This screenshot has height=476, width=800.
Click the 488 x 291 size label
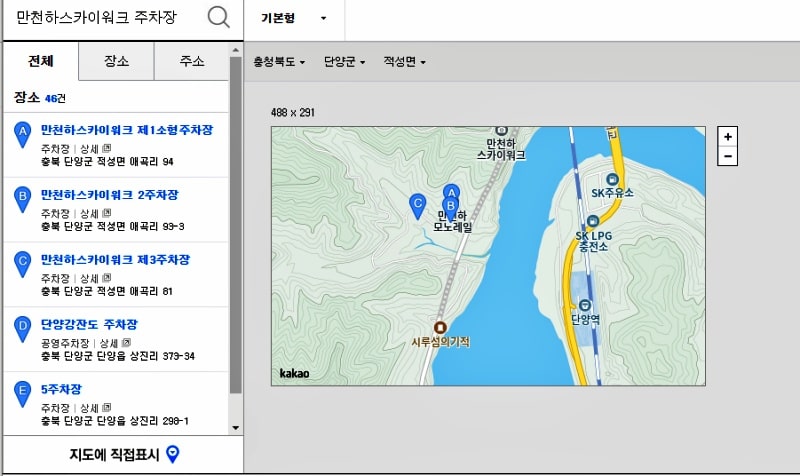(293, 112)
